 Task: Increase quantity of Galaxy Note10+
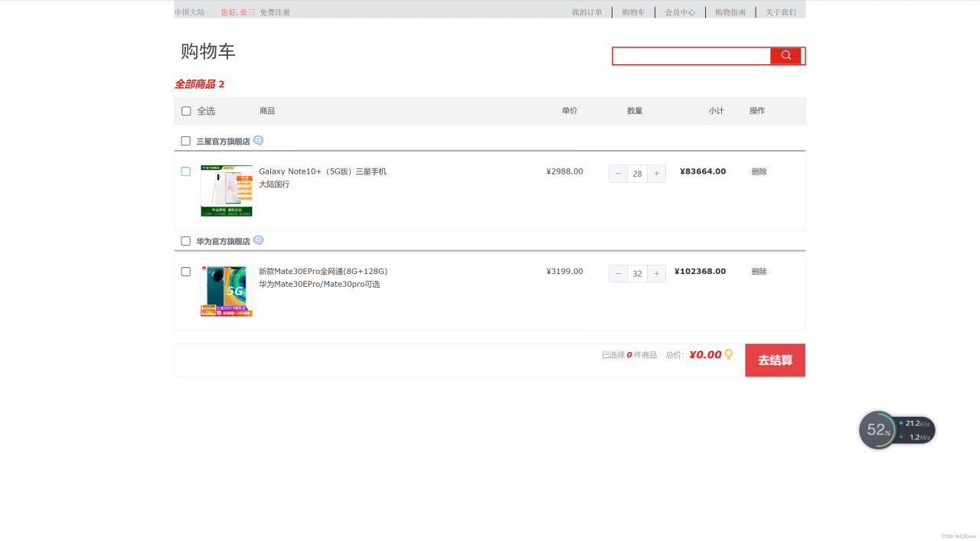(656, 174)
